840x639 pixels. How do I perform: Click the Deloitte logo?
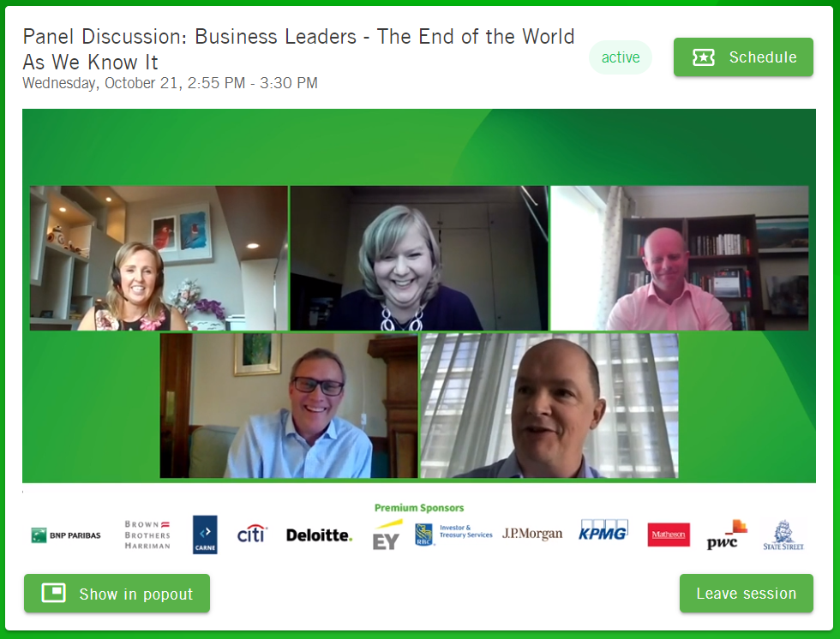click(319, 535)
